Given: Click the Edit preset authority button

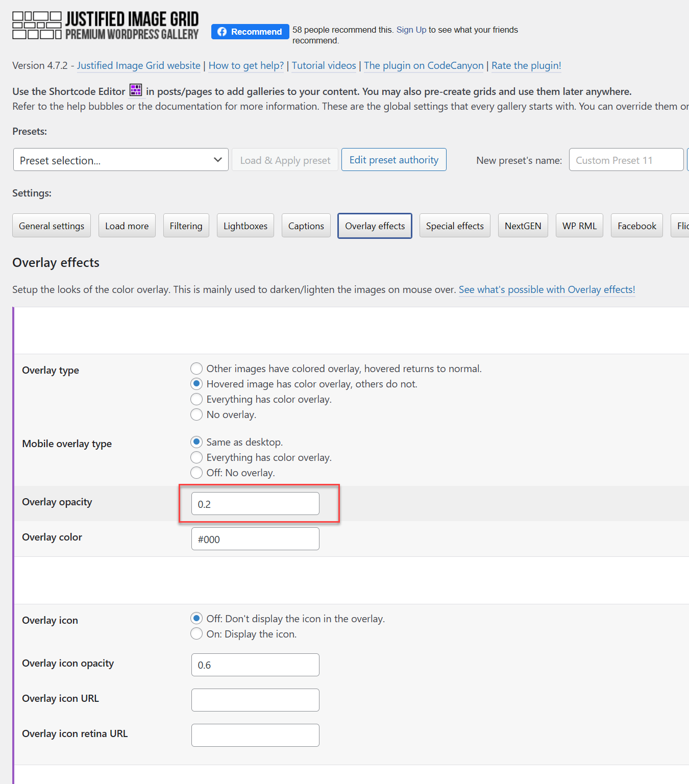Looking at the screenshot, I should tap(393, 160).
